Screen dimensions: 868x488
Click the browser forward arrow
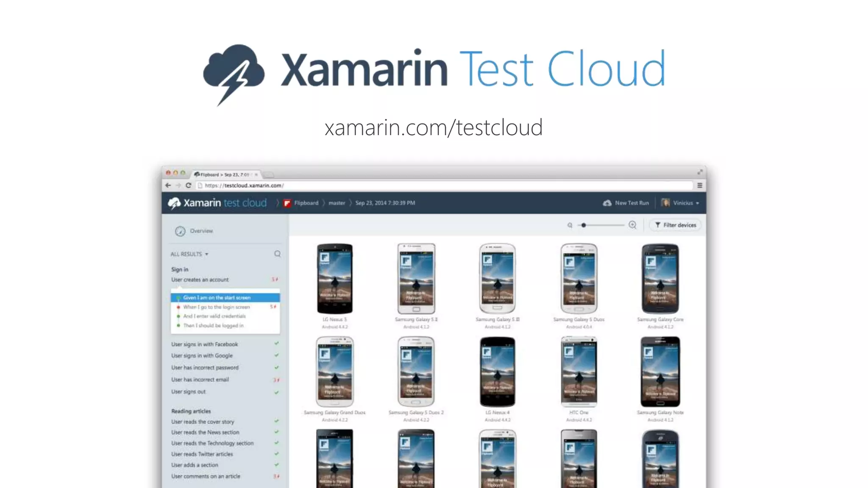pos(178,185)
